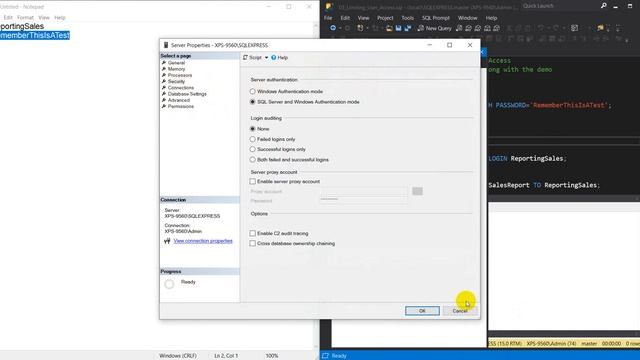Open the dropdown arrow beside navigate backward icon
This screenshot has height=360, width=640.
tap(340, 28)
